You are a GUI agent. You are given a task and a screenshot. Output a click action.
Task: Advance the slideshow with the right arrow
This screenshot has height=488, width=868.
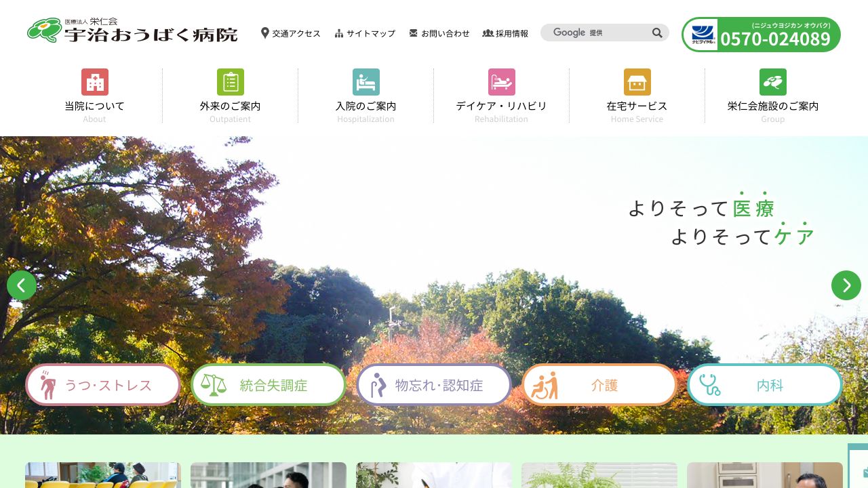[846, 285]
